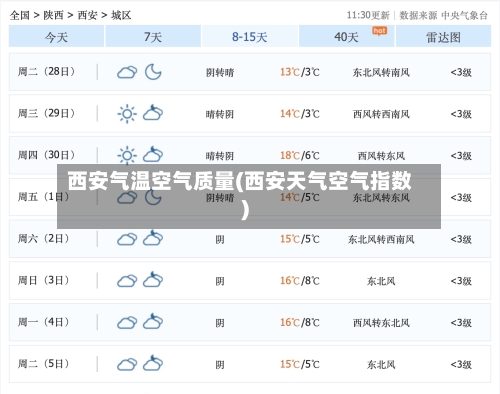Click the 西风转东风 wind text
500x394 pixels.
tap(381, 156)
